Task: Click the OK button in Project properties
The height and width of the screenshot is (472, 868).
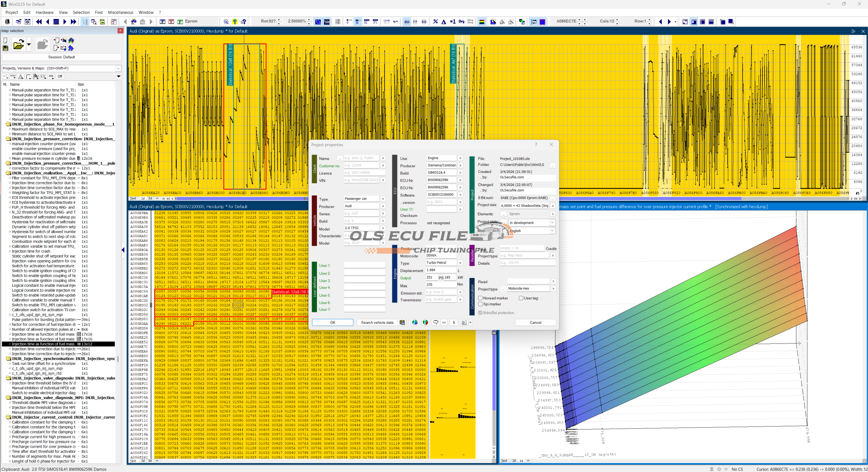Action: [x=332, y=322]
